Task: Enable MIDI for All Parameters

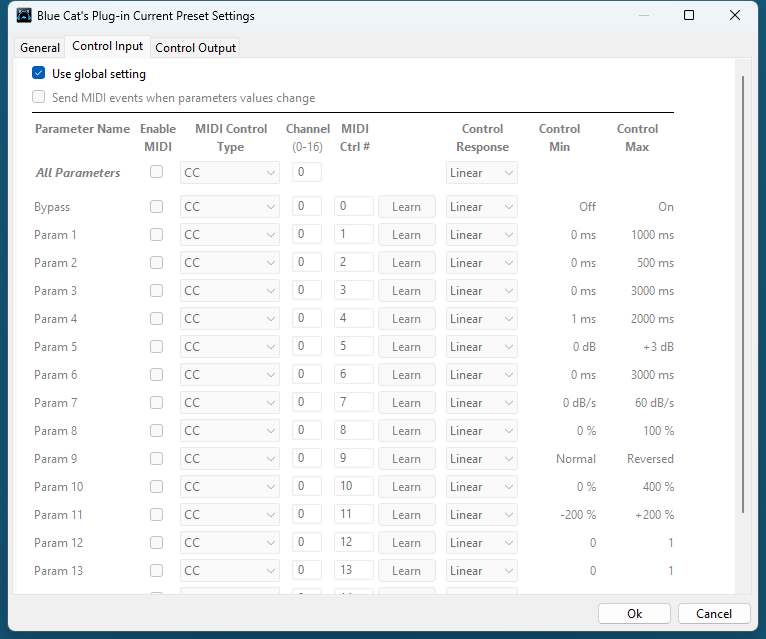Action: click(x=156, y=172)
